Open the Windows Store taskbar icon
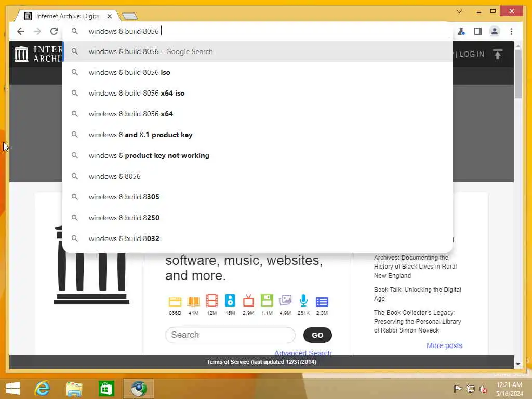The image size is (532, 399). (x=106, y=389)
